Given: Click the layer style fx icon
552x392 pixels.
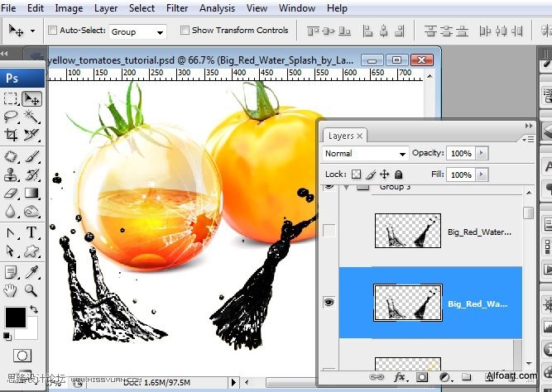Looking at the screenshot, I should [x=400, y=377].
